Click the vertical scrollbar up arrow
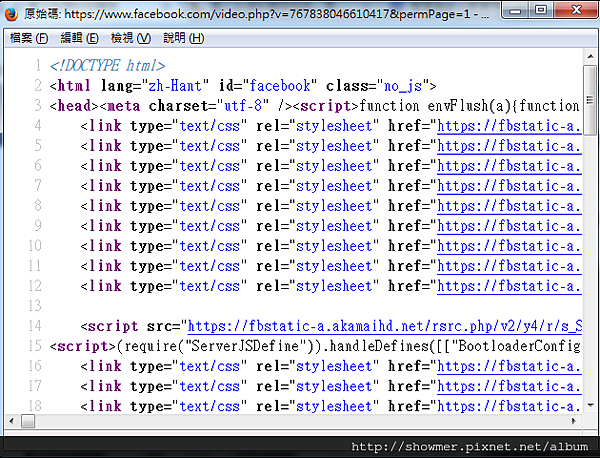Image resolution: width=600 pixels, height=458 pixels. pos(590,57)
